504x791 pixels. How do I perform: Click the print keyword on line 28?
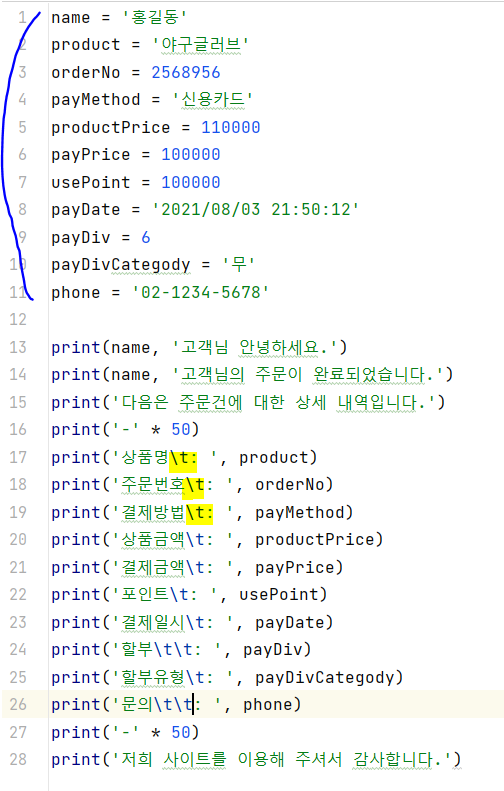[x=76, y=760]
